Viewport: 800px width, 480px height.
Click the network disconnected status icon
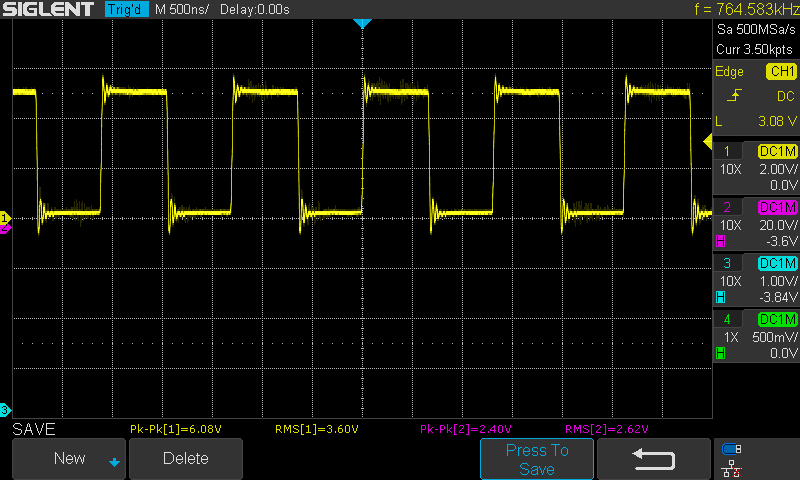click(732, 468)
